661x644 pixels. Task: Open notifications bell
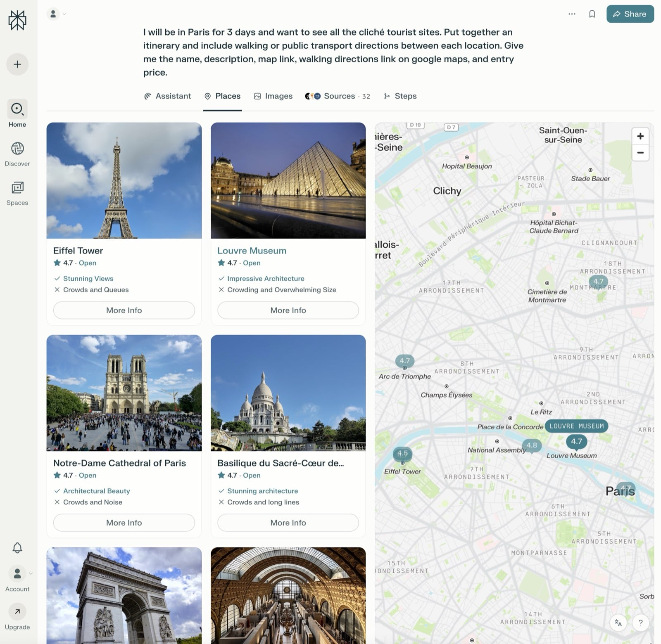point(17,548)
